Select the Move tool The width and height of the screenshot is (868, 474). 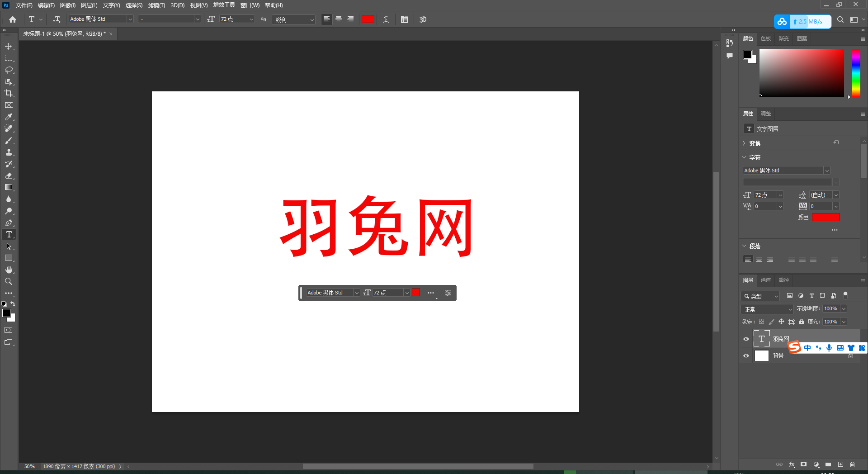click(9, 46)
